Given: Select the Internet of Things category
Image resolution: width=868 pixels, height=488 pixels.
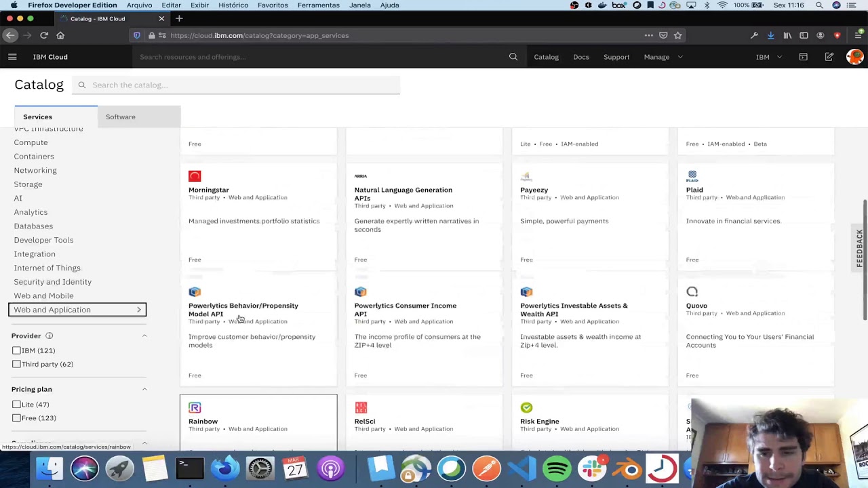Looking at the screenshot, I should pyautogui.click(x=47, y=268).
